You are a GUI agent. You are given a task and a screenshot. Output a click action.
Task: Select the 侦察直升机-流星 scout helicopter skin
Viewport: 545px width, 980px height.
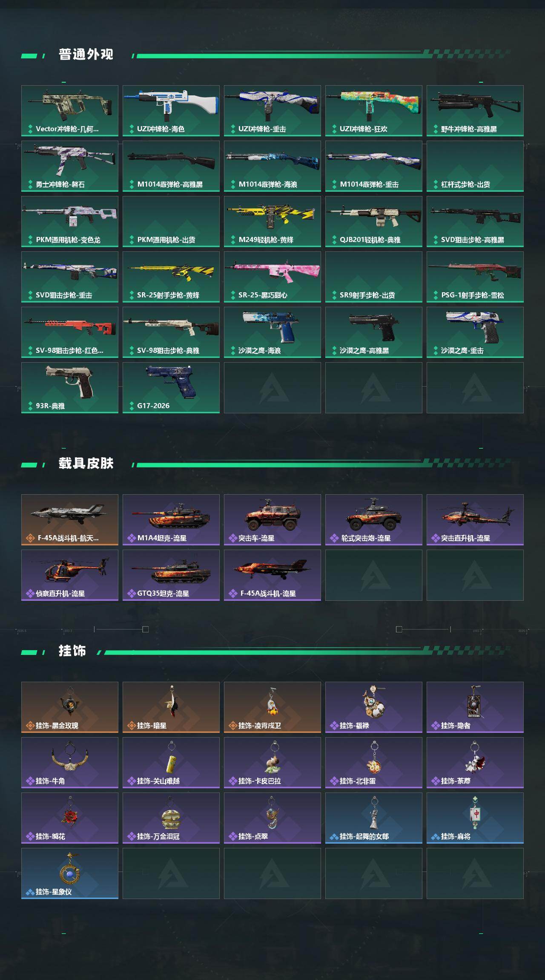70,575
